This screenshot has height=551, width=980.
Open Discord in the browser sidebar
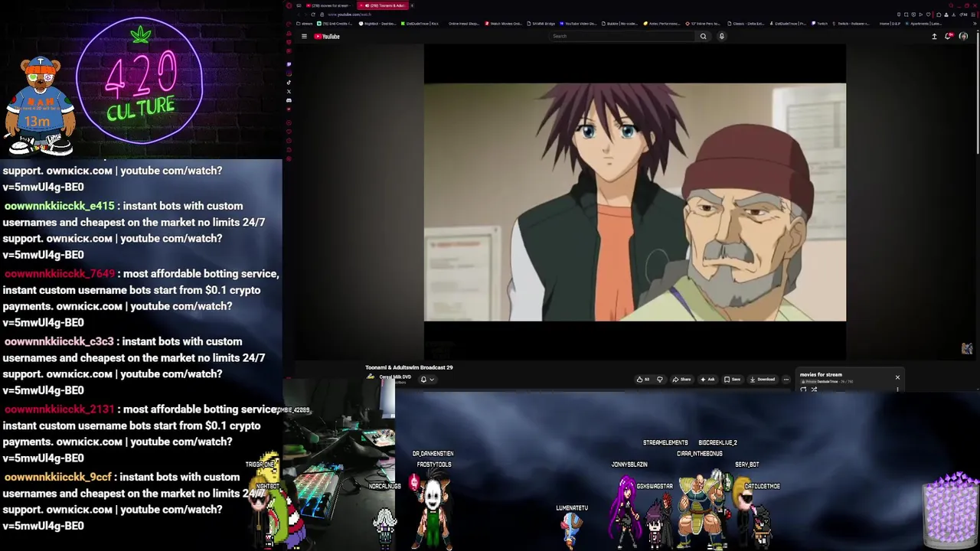[x=289, y=100]
